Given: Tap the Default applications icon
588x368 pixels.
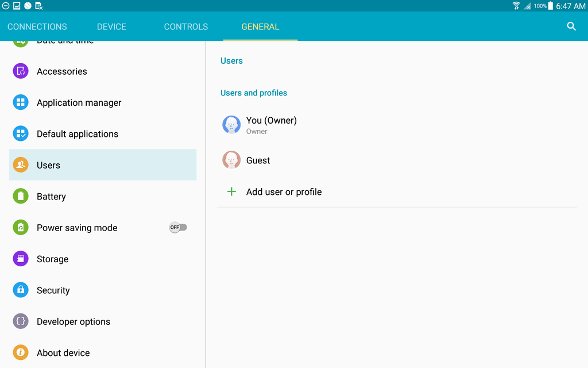Looking at the screenshot, I should click(x=21, y=134).
